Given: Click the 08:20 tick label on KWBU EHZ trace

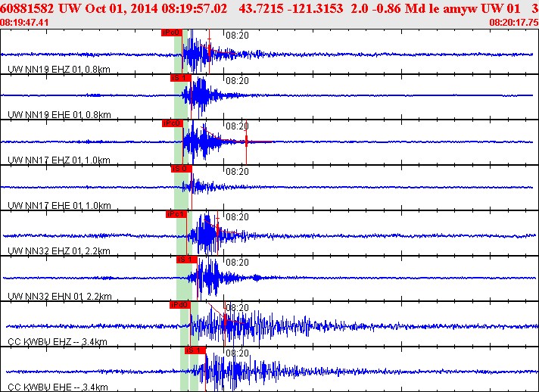Looking at the screenshot, I should pyautogui.click(x=237, y=307).
